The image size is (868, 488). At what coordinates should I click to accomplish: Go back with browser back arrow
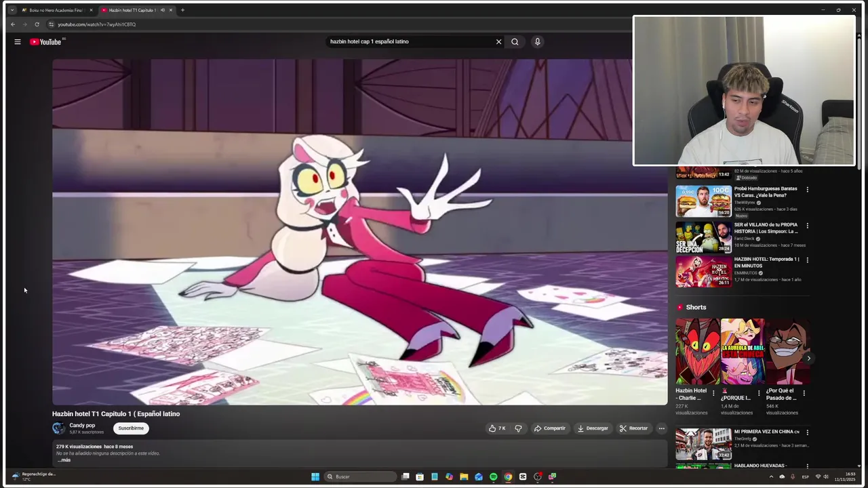pos(12,24)
